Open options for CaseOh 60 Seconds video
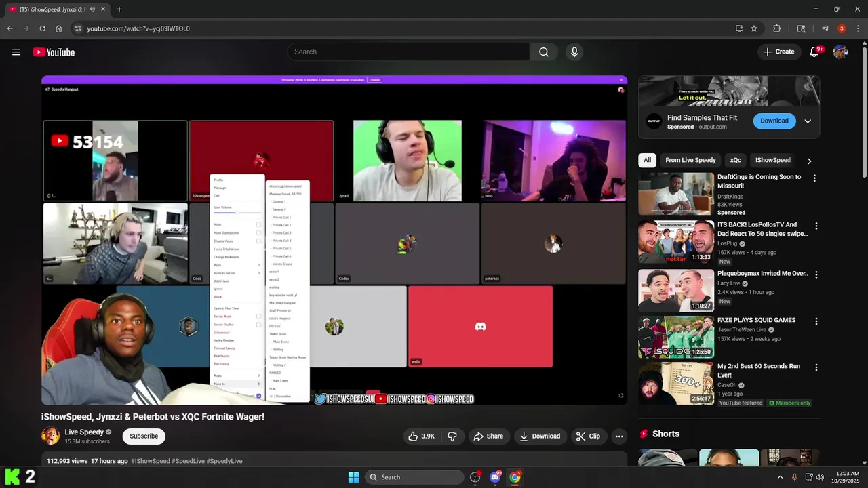The height and width of the screenshot is (488, 868). (x=816, y=367)
